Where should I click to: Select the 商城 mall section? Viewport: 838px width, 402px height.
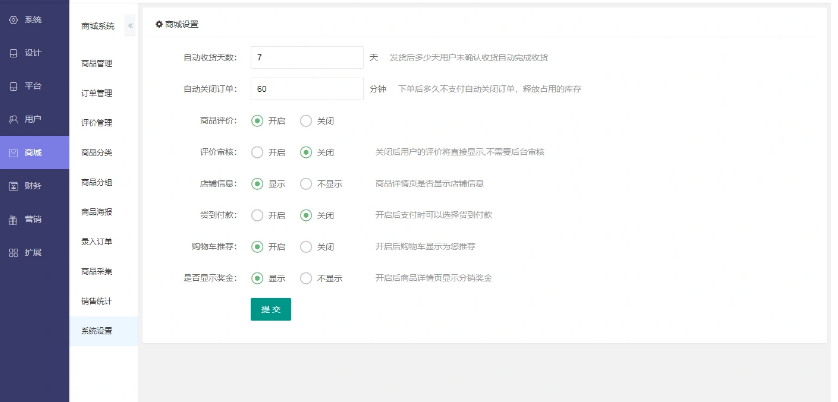point(27,152)
